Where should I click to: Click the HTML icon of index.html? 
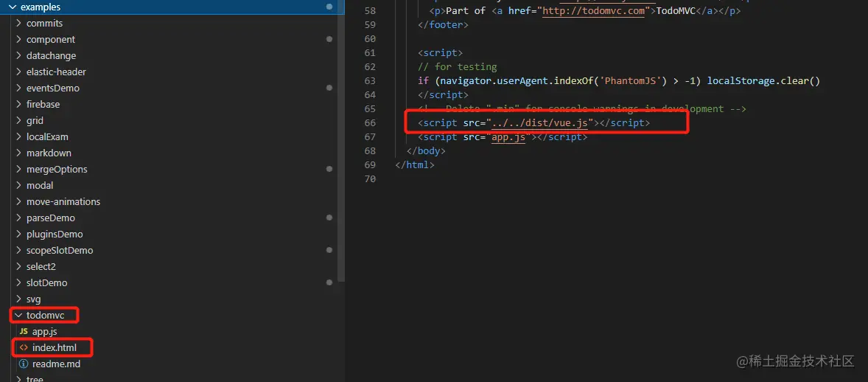coord(24,347)
